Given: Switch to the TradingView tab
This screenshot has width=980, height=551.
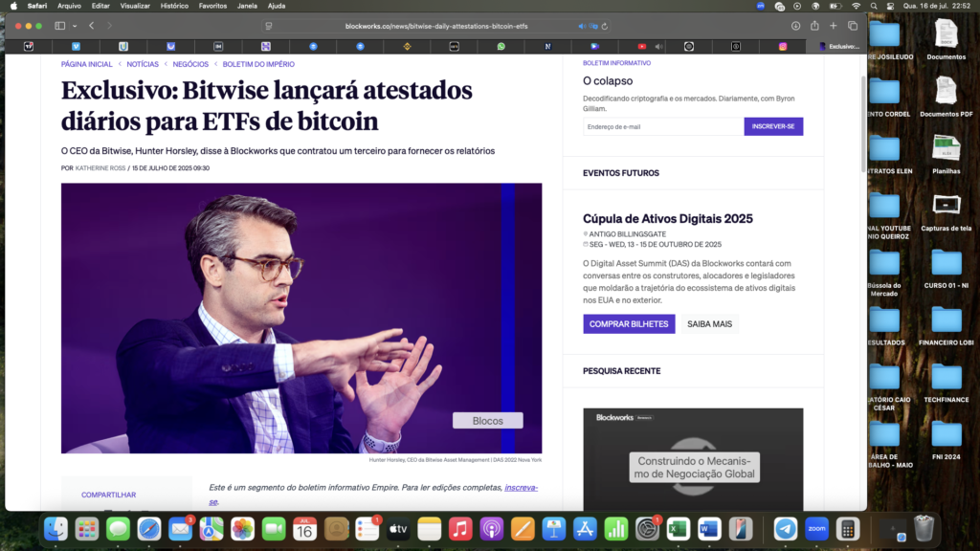Looking at the screenshot, I should (x=29, y=46).
